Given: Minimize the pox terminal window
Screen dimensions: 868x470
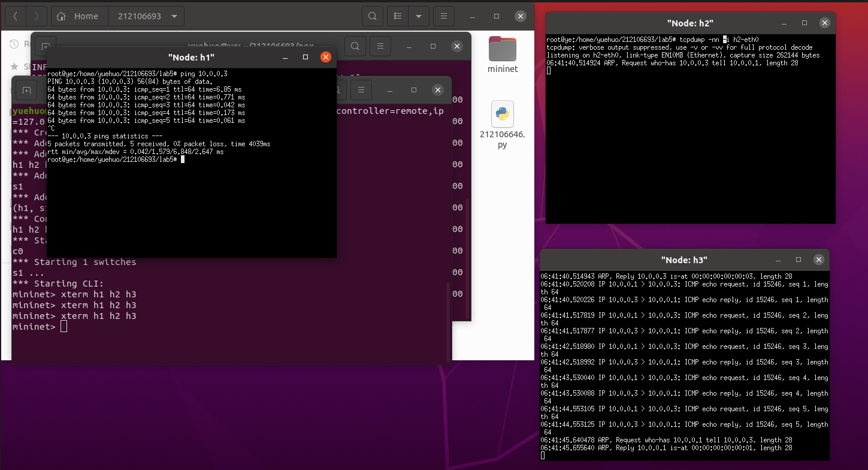Looking at the screenshot, I should tap(409, 46).
